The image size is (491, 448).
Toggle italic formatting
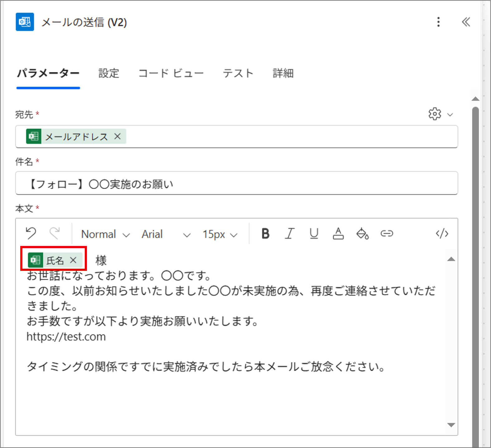pos(290,233)
